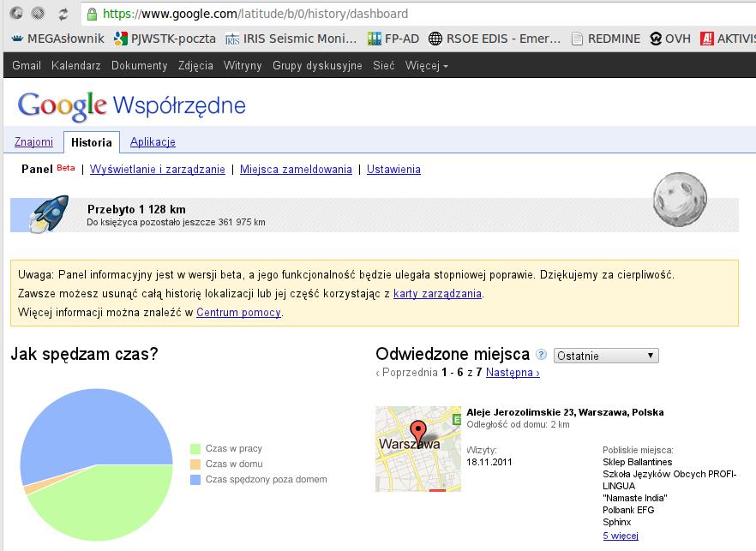Click the Przebyto 1 128 km text
Screen dimensions: 756x551
pyautogui.click(x=136, y=209)
